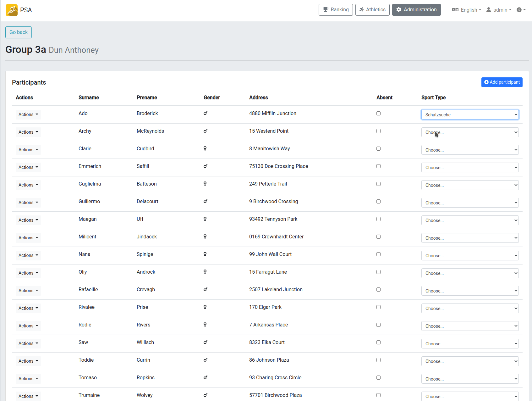The height and width of the screenshot is (401, 532).
Task: Click the female gender icon for Milicent
Action: point(205,237)
